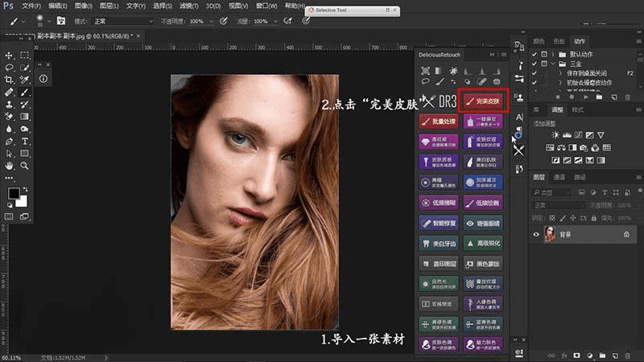This screenshot has height=362, width=644.
Task: Expand the 默认动作 action folder
Action: point(553,53)
